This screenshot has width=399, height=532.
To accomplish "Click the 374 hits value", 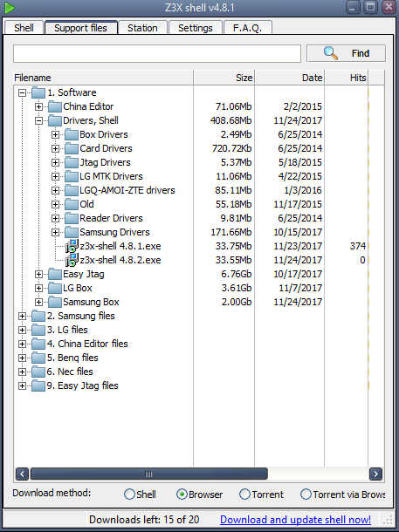I will pyautogui.click(x=358, y=246).
